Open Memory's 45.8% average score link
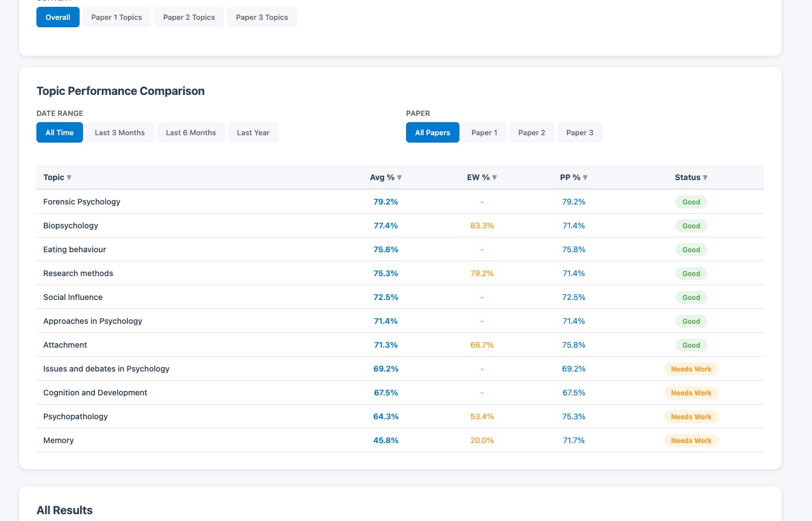 coord(386,440)
